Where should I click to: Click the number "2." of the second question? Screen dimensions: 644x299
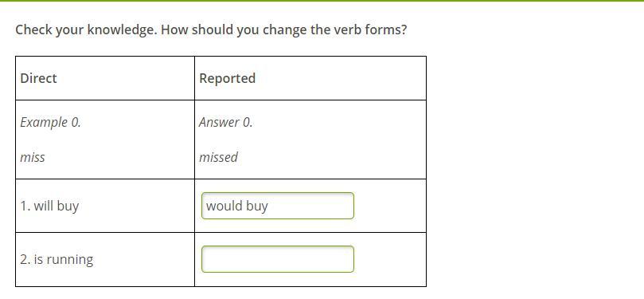(25, 259)
